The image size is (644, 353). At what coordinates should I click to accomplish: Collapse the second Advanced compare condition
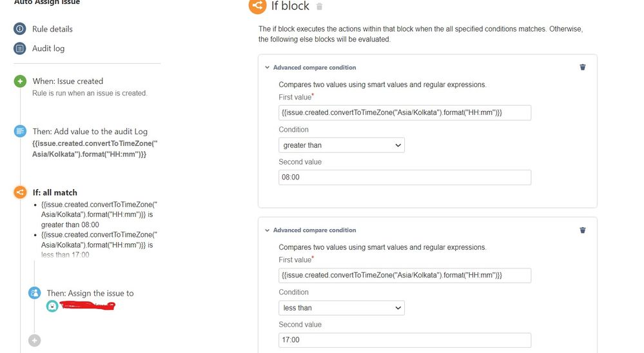268,230
